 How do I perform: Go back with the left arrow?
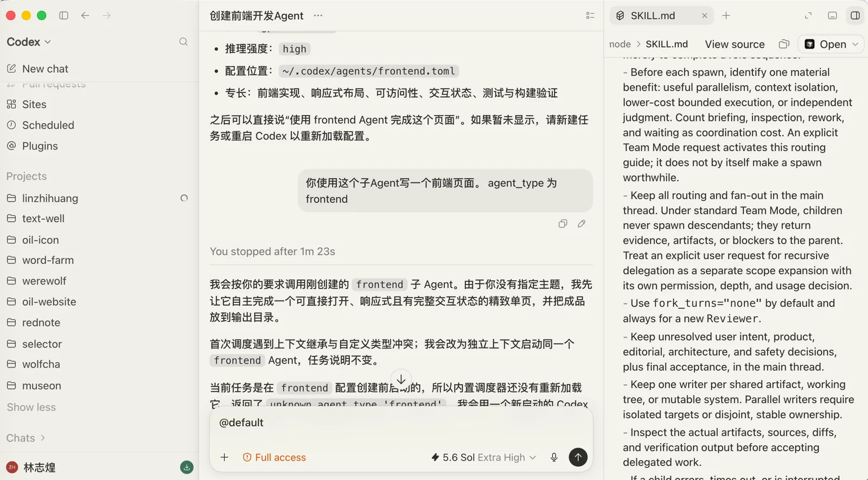pos(85,15)
